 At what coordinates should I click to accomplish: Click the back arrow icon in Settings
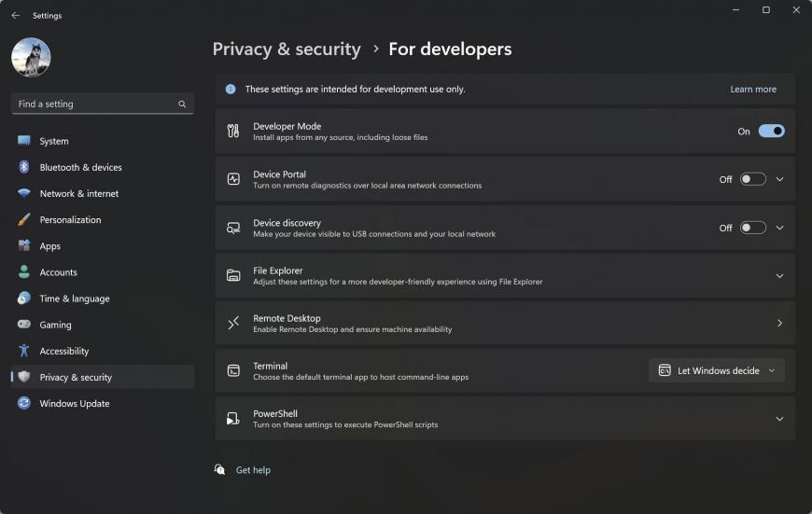tap(16, 16)
